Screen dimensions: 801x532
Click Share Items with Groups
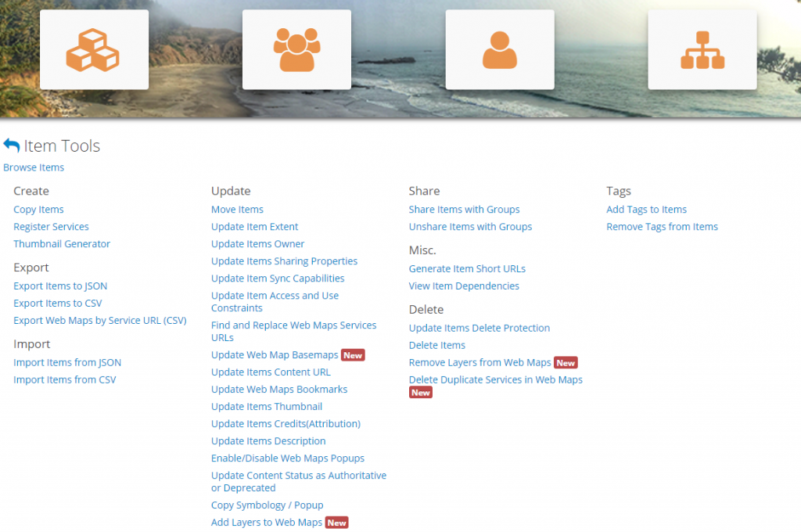(464, 210)
